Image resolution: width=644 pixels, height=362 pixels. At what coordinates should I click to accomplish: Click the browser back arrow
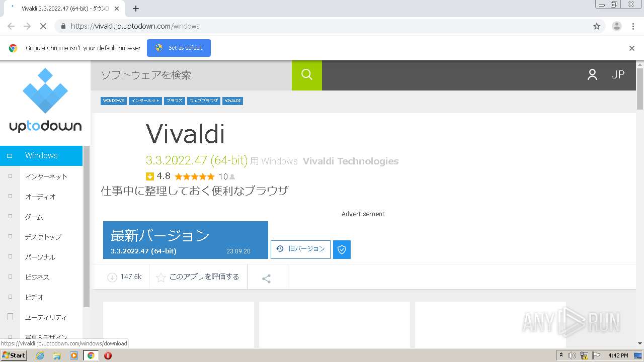coord(11,26)
